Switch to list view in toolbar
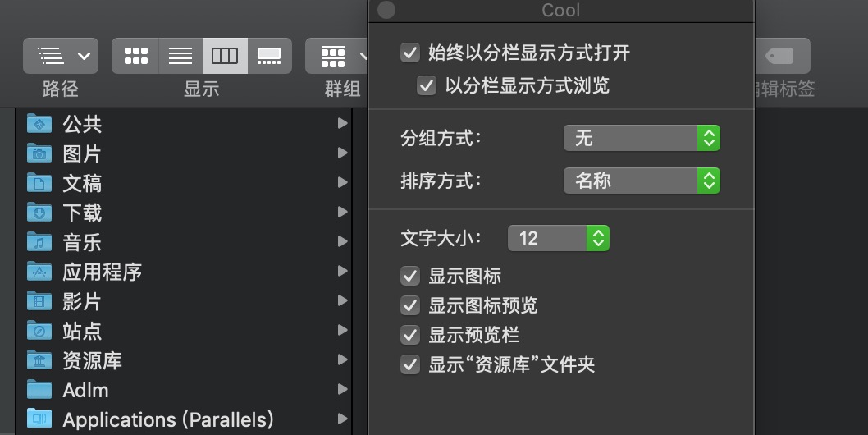The height and width of the screenshot is (435, 868). (x=180, y=56)
